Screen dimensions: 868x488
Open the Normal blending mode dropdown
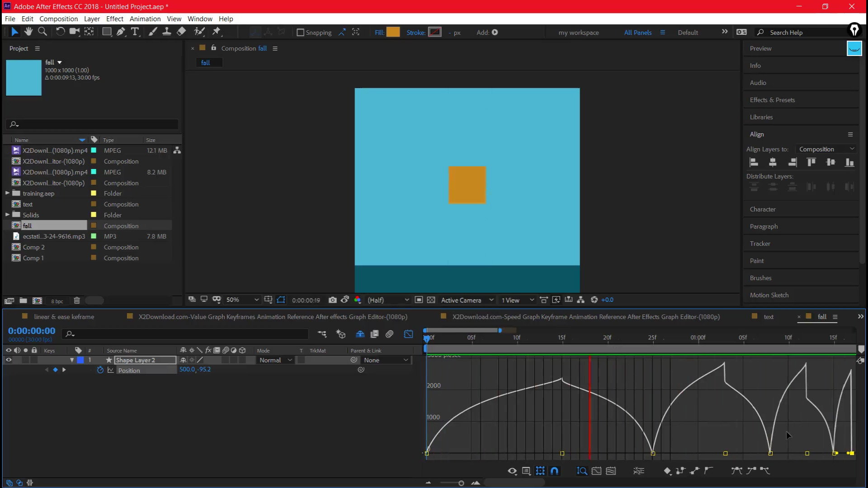tap(275, 360)
